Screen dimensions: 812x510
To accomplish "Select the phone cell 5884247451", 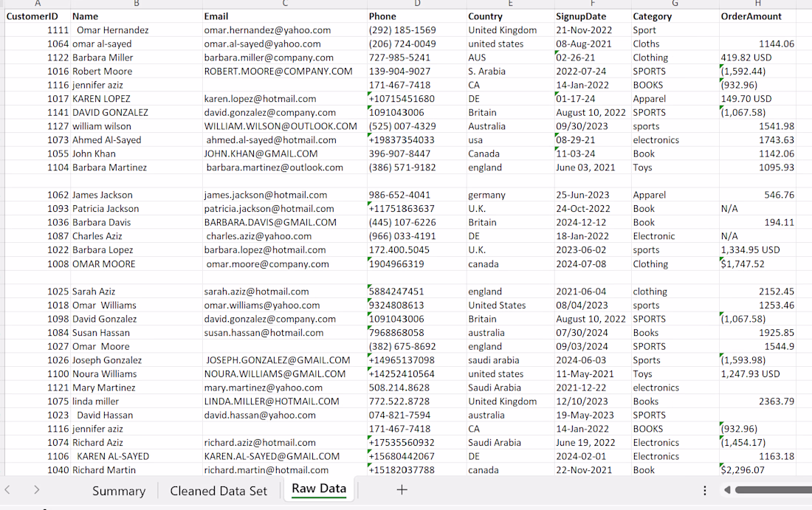I will point(417,291).
